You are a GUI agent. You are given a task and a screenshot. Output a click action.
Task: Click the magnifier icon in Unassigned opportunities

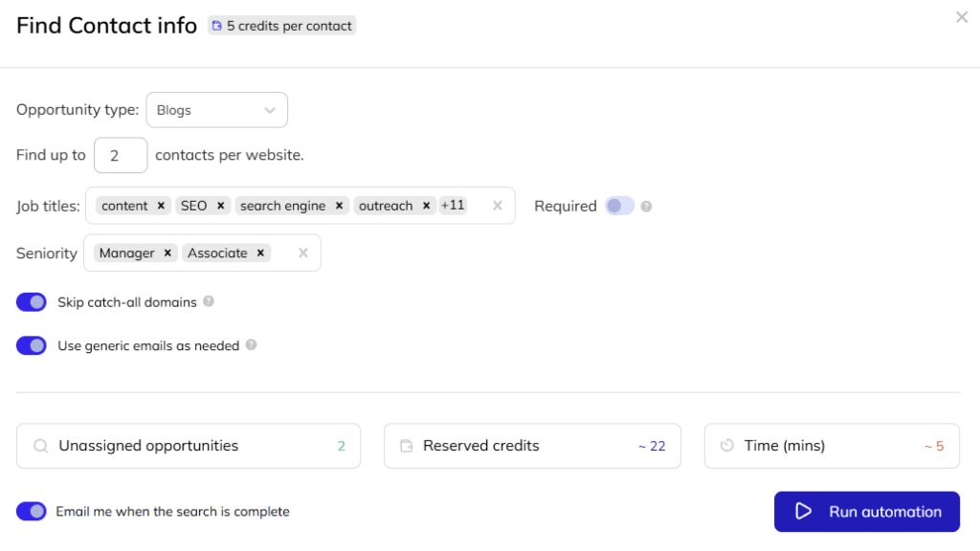tap(40, 445)
